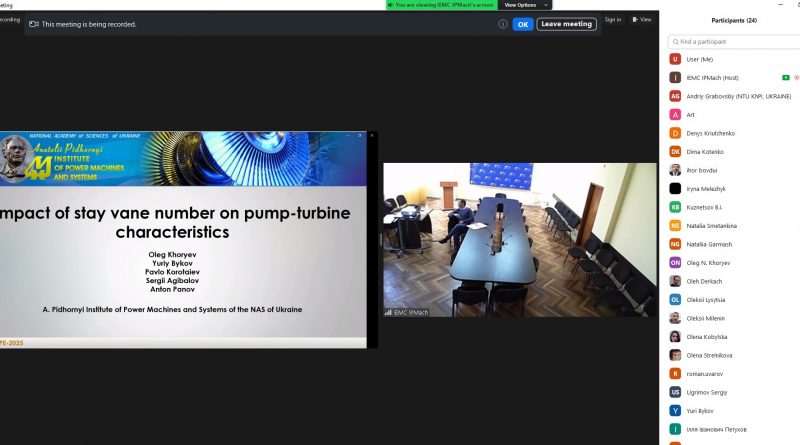800x445 pixels.
Task: Open the View Options dropdown
Action: 526,5
